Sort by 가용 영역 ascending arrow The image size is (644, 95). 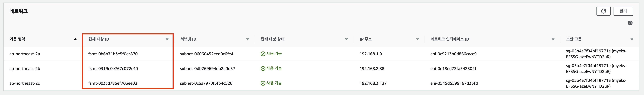pyautogui.click(x=75, y=39)
